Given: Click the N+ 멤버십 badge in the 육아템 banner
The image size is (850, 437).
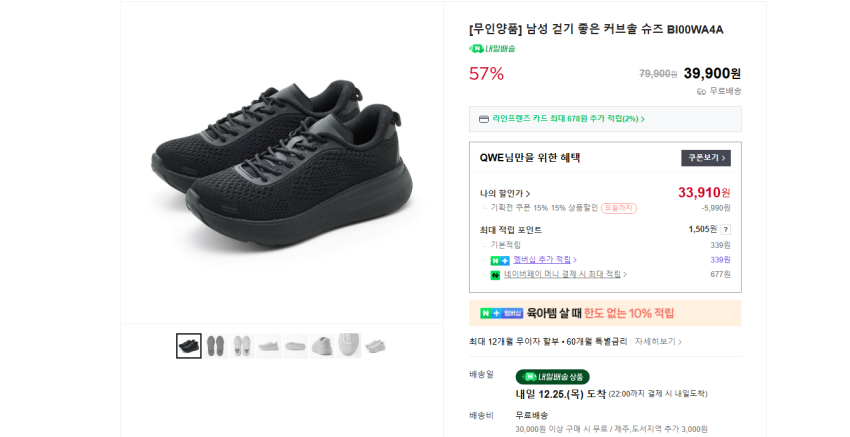Looking at the screenshot, I should pos(501,313).
